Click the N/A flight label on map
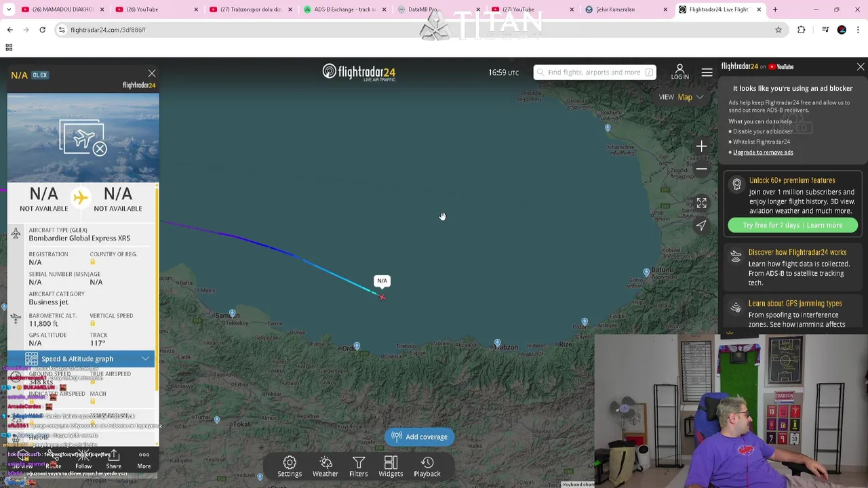 coord(382,281)
